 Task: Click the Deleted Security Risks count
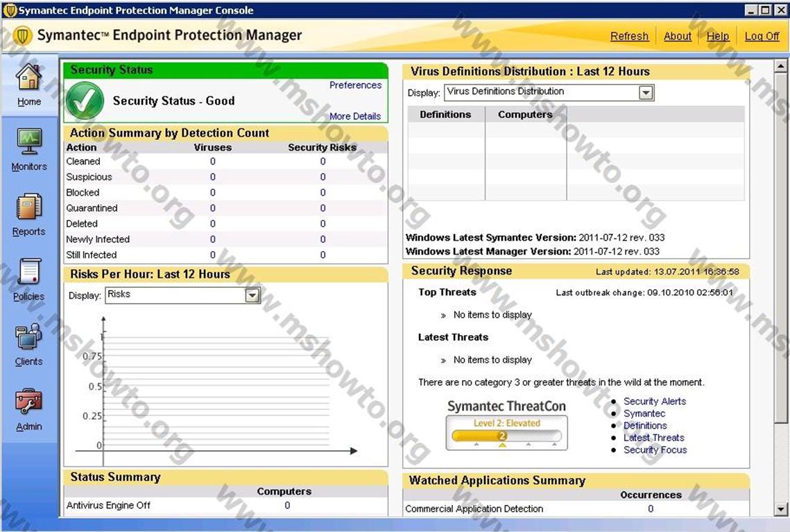323,223
